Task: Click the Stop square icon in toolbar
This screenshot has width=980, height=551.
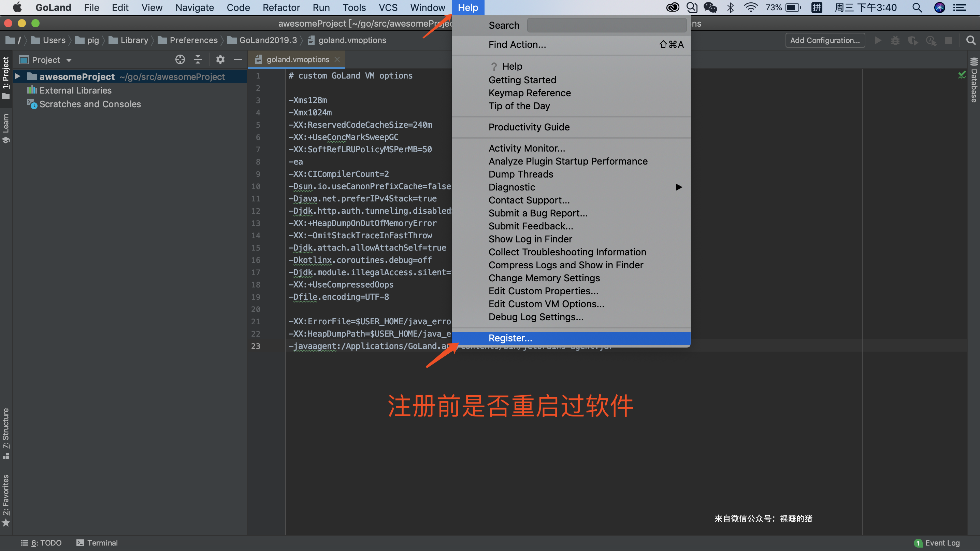Action: pos(948,40)
